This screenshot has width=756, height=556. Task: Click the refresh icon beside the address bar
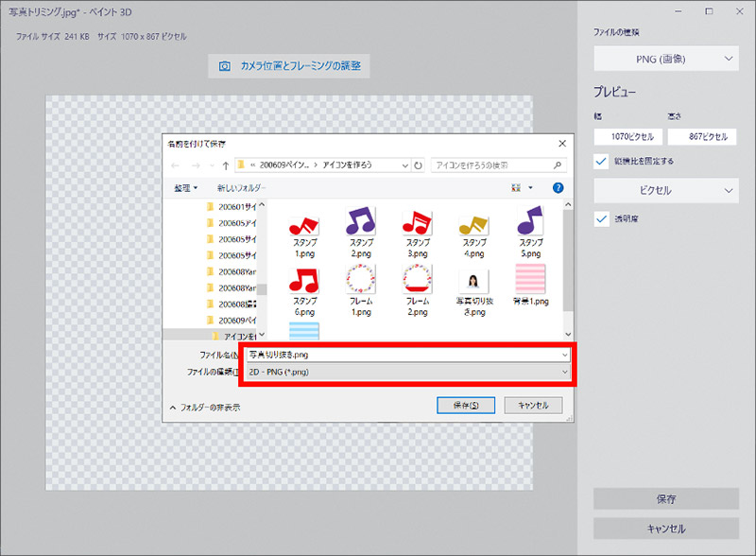pyautogui.click(x=419, y=165)
